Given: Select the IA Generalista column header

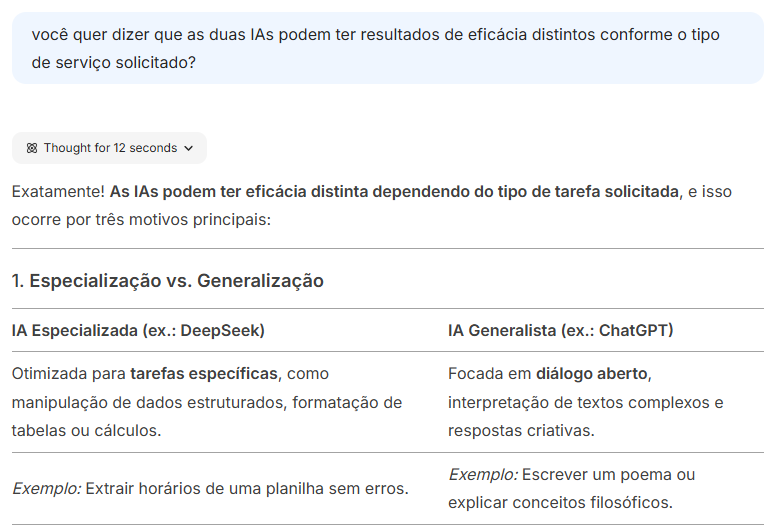Looking at the screenshot, I should pos(560,330).
